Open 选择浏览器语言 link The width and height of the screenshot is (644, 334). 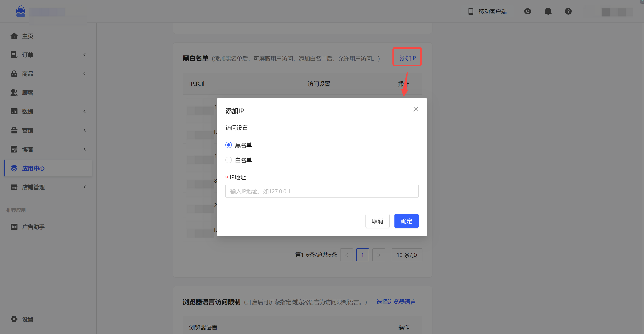tap(396, 302)
